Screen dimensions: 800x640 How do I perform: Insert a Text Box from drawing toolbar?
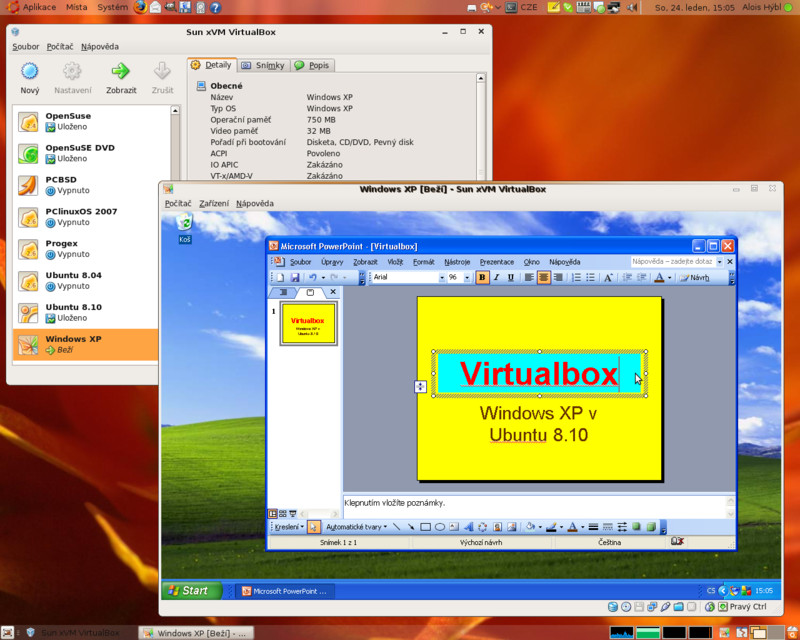[454, 527]
